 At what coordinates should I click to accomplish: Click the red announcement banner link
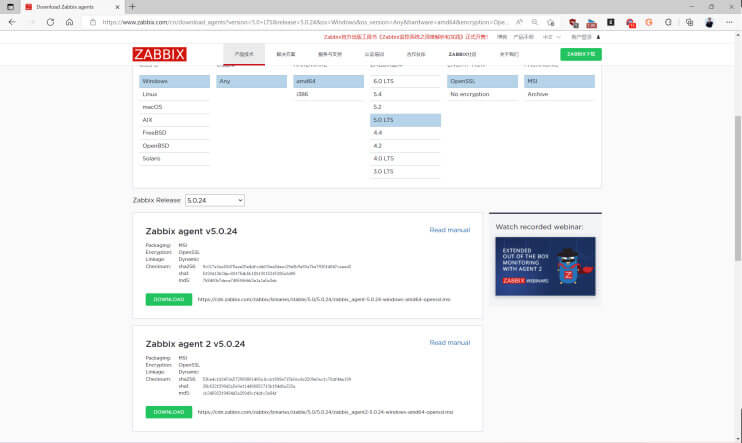tap(406, 37)
